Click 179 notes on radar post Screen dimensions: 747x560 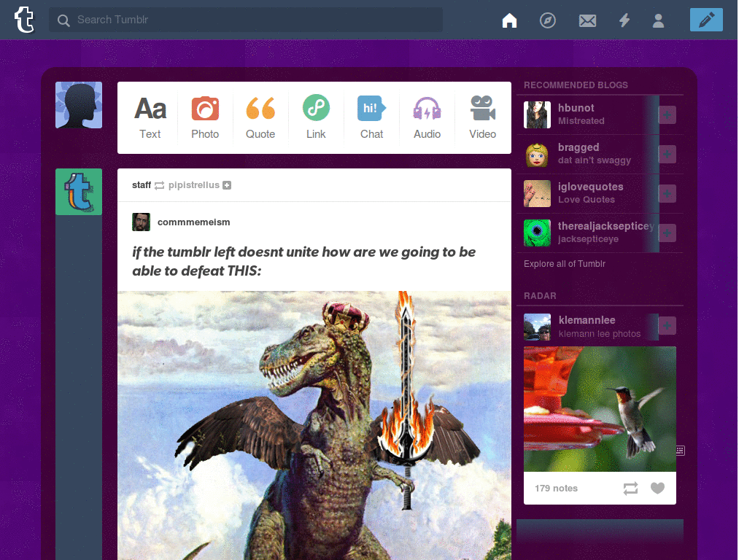pos(556,488)
